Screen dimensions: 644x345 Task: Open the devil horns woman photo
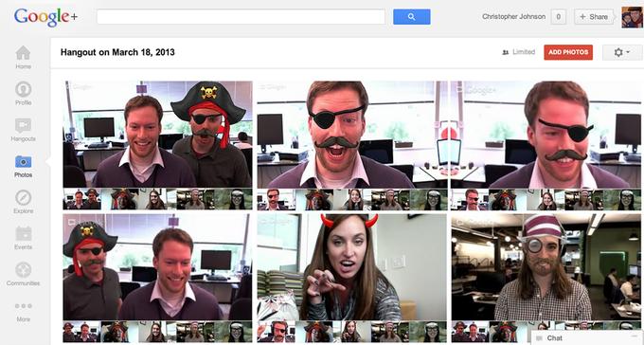[x=352, y=267]
